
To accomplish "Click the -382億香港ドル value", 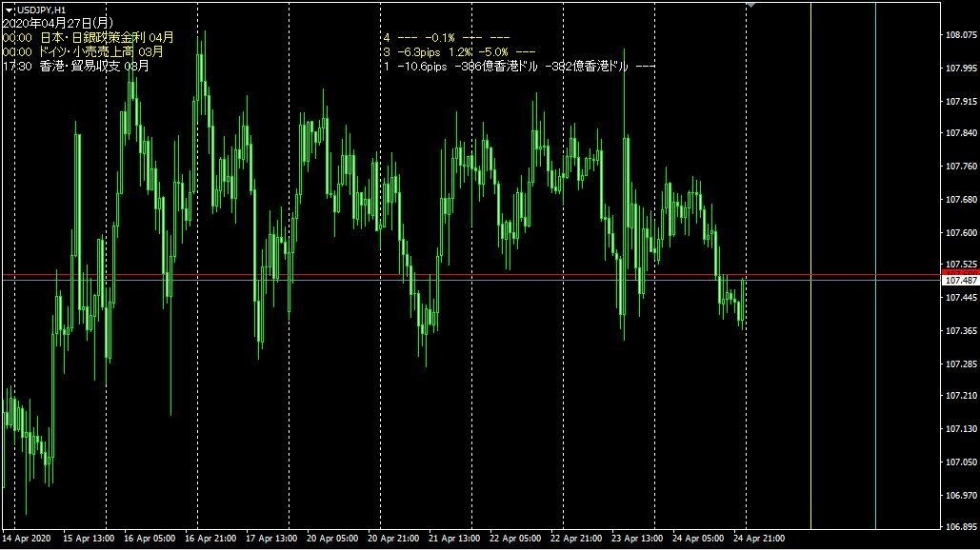I will [x=587, y=67].
